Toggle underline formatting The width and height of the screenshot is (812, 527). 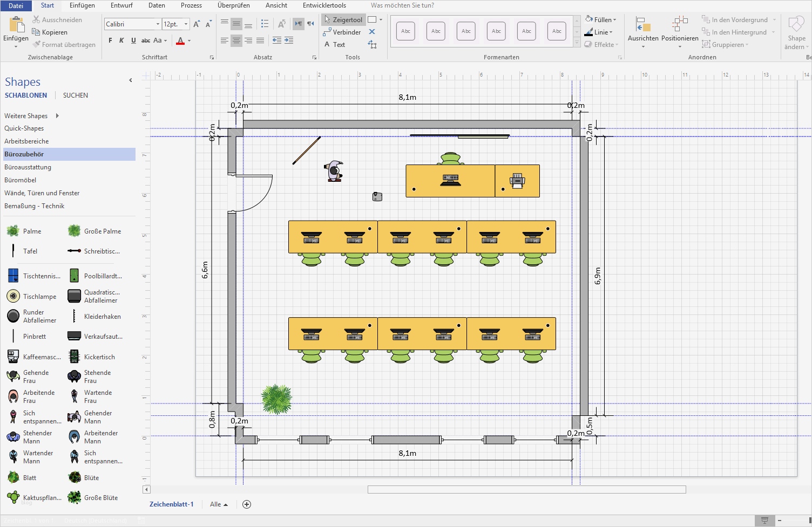[x=133, y=40]
